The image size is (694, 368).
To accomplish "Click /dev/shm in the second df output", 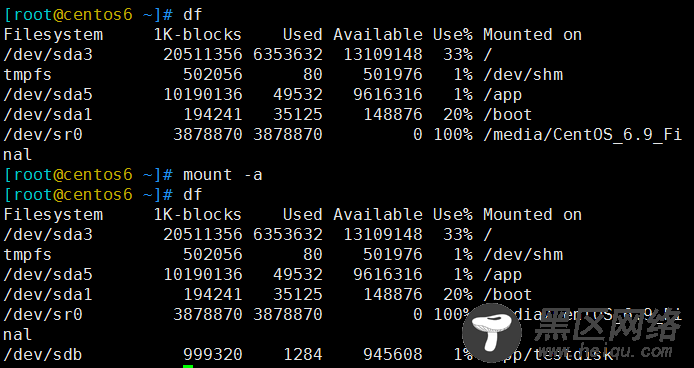I will pyautogui.click(x=523, y=255).
